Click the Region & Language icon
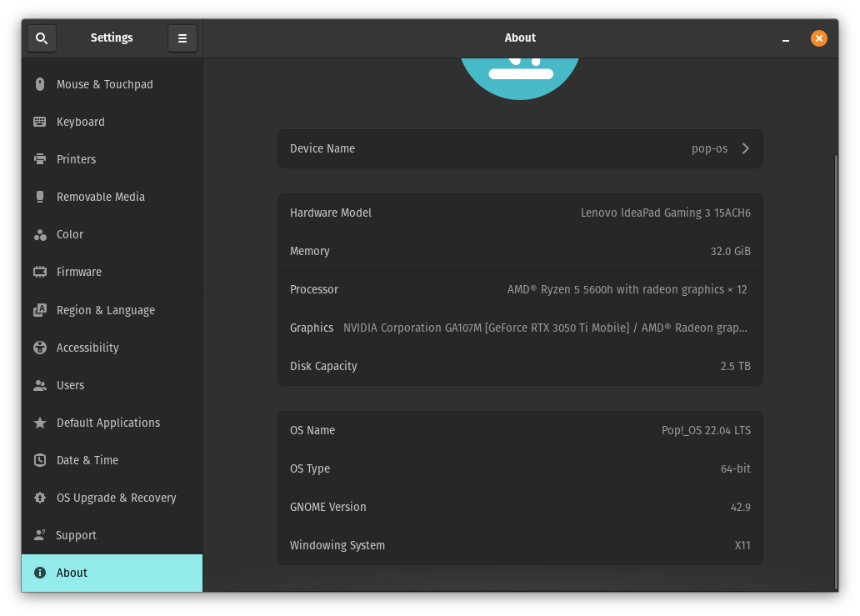Image resolution: width=860 pixels, height=616 pixels. click(40, 310)
